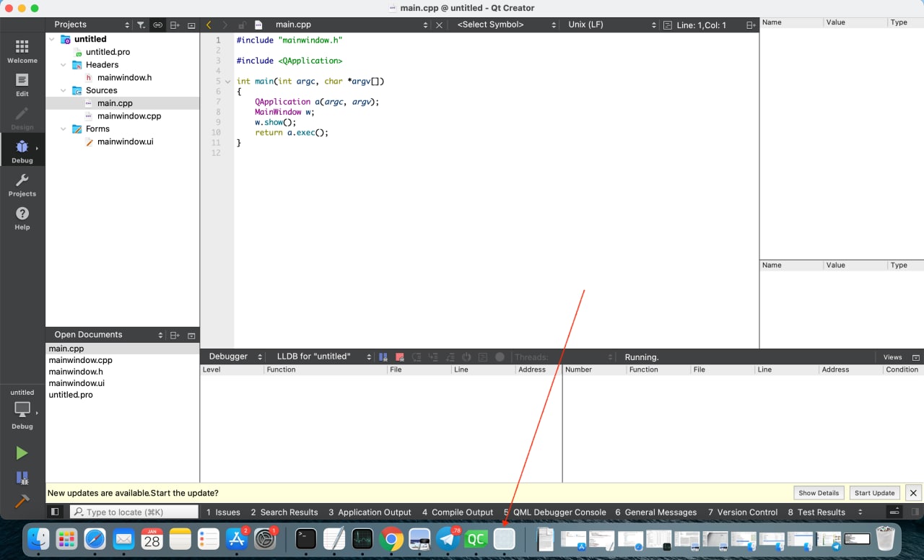The height and width of the screenshot is (560, 924).
Task: Open the Compile Output tab
Action: pyautogui.click(x=458, y=512)
